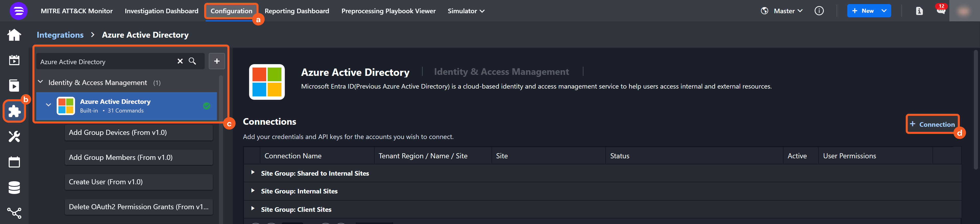
Task: Click the home icon in the sidebar
Action: [x=14, y=35]
